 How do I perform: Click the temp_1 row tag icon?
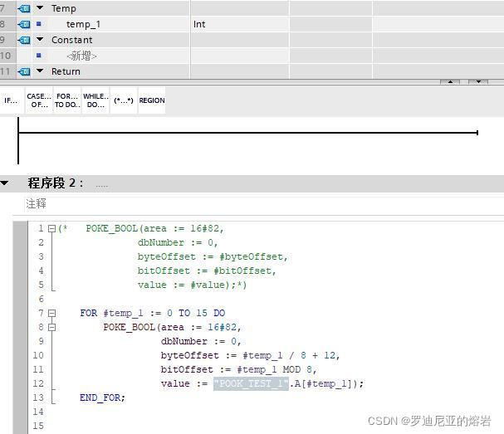point(24,24)
